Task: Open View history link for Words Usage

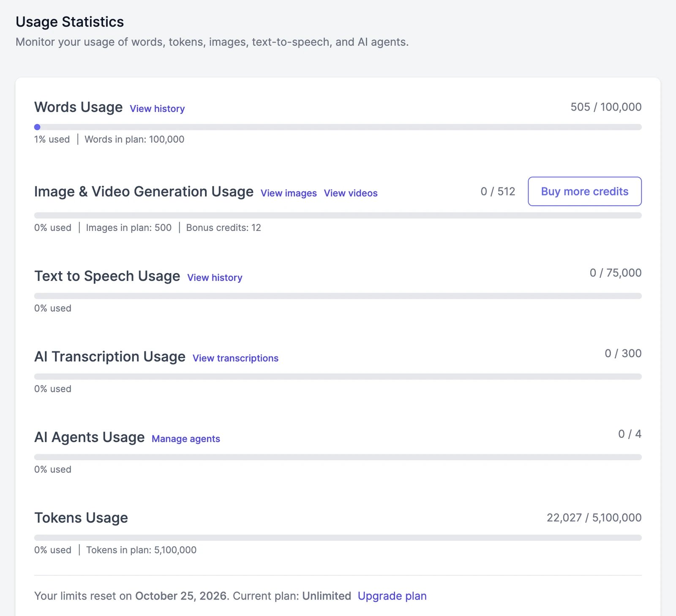Action: (157, 109)
